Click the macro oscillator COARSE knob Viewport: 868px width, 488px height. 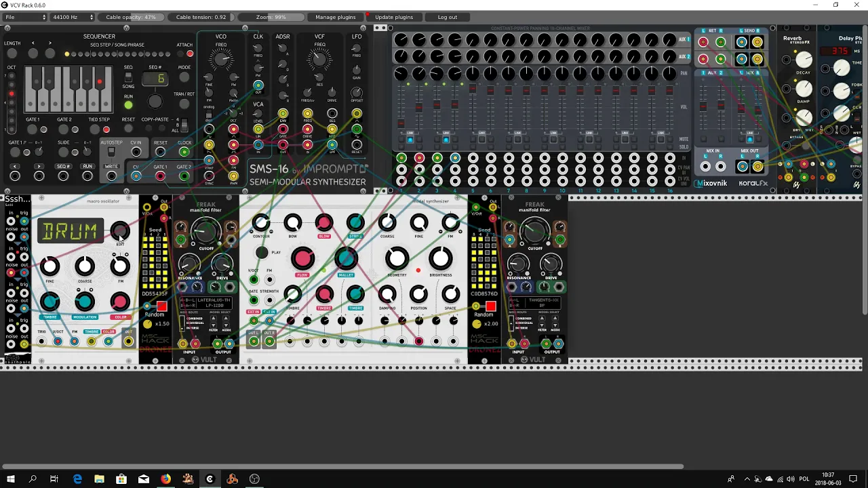(x=85, y=266)
